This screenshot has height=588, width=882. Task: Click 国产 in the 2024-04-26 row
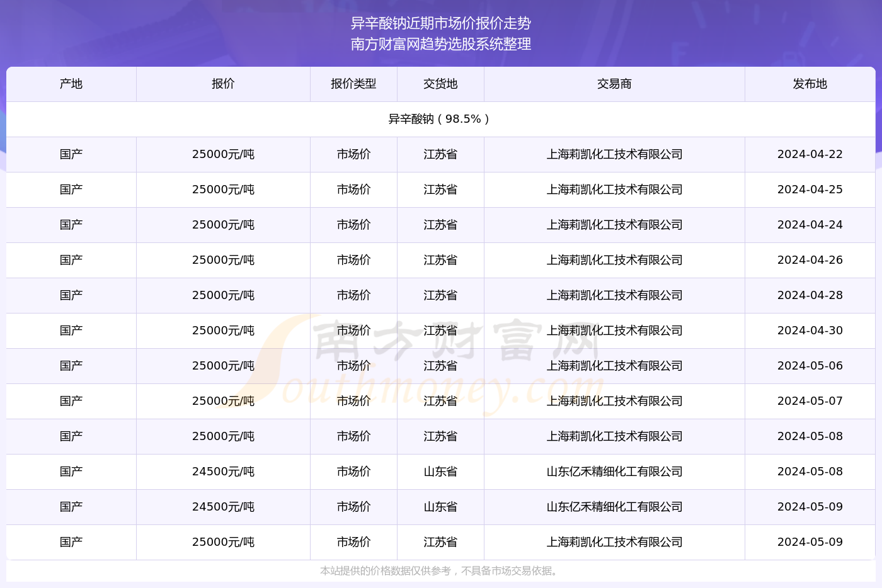click(71, 260)
